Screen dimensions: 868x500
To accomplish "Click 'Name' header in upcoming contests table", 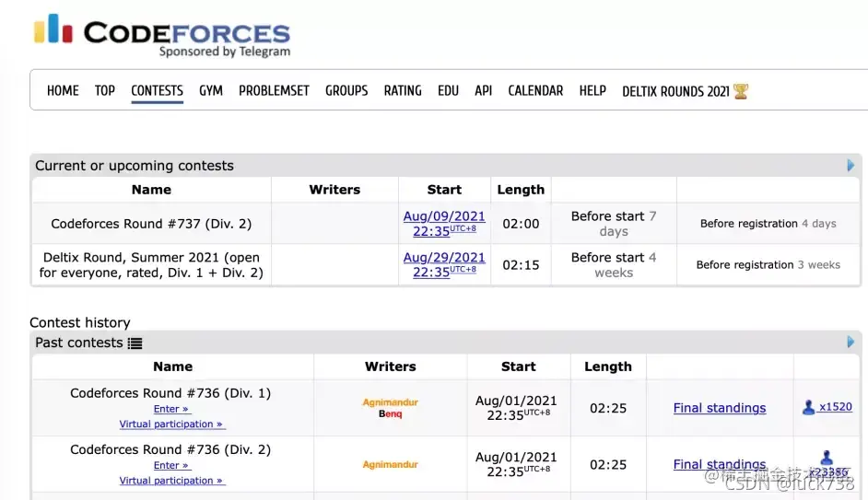I will (x=151, y=190).
